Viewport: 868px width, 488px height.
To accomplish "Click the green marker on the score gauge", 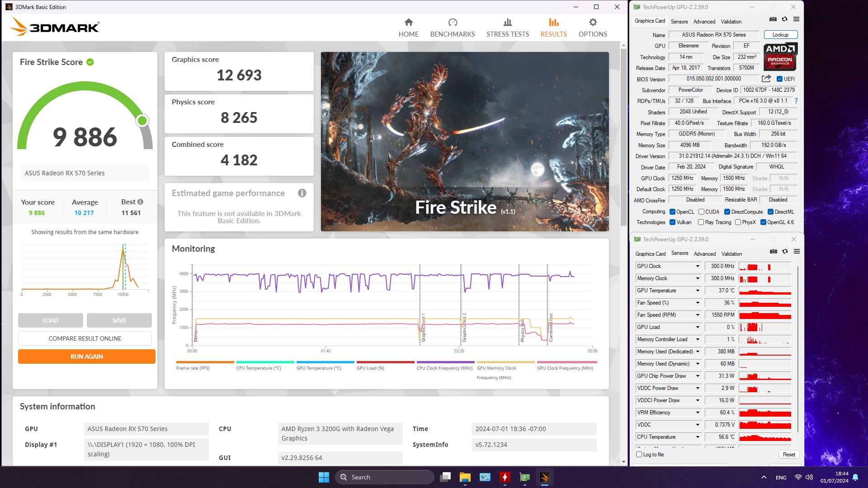I will (142, 121).
